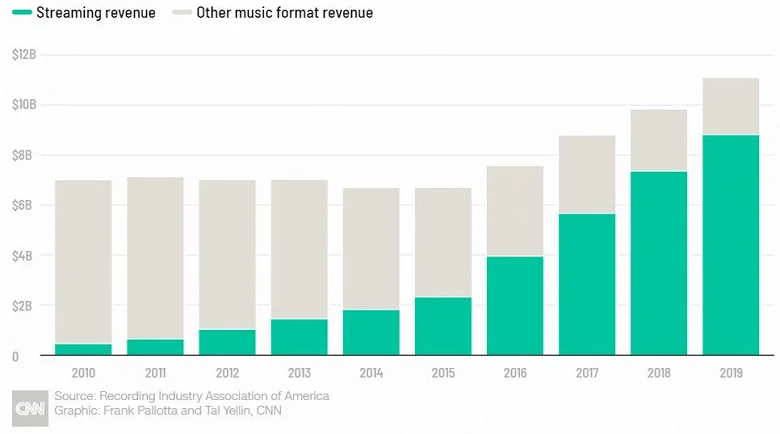The width and height of the screenshot is (780, 434).
Task: Click the 2016 green streaming bar
Action: click(515, 306)
